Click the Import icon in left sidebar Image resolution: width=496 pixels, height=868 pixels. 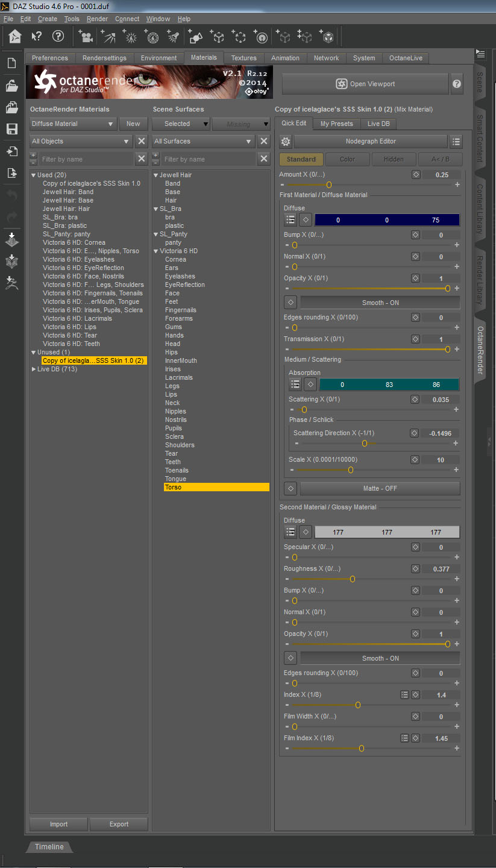coord(12,151)
